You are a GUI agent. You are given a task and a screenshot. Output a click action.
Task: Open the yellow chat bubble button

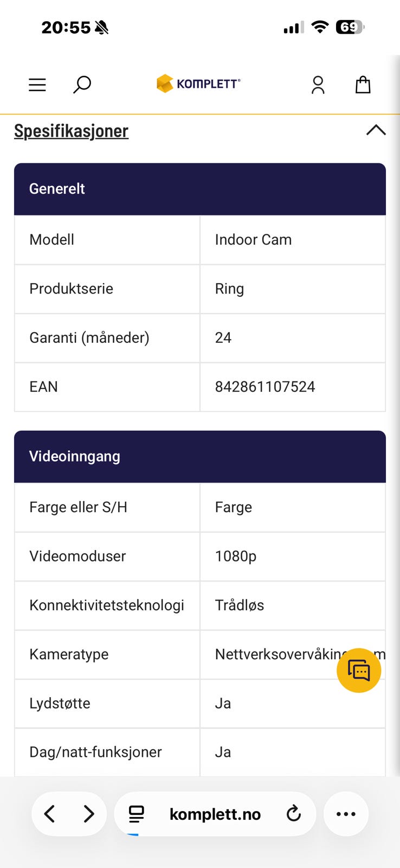click(x=359, y=671)
